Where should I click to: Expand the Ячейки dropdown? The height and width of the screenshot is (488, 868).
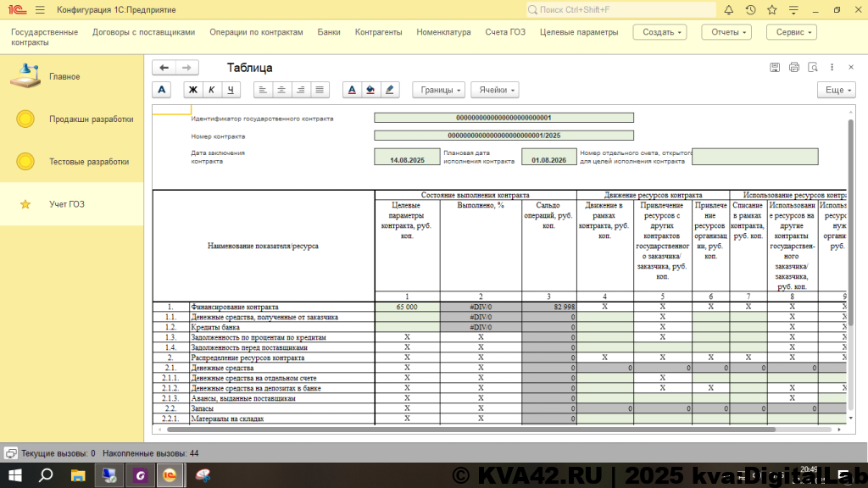tap(495, 90)
